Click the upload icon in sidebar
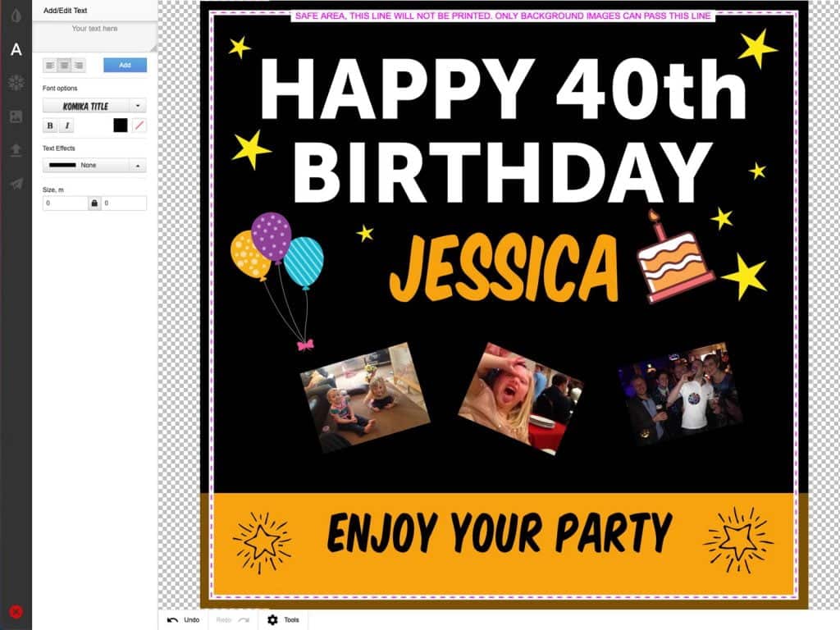The height and width of the screenshot is (630, 840). pyautogui.click(x=16, y=150)
